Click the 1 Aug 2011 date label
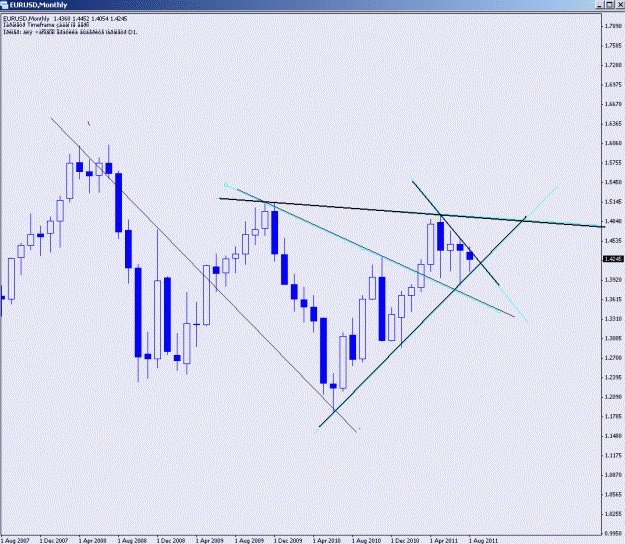The height and width of the screenshot is (544, 625). point(483,541)
